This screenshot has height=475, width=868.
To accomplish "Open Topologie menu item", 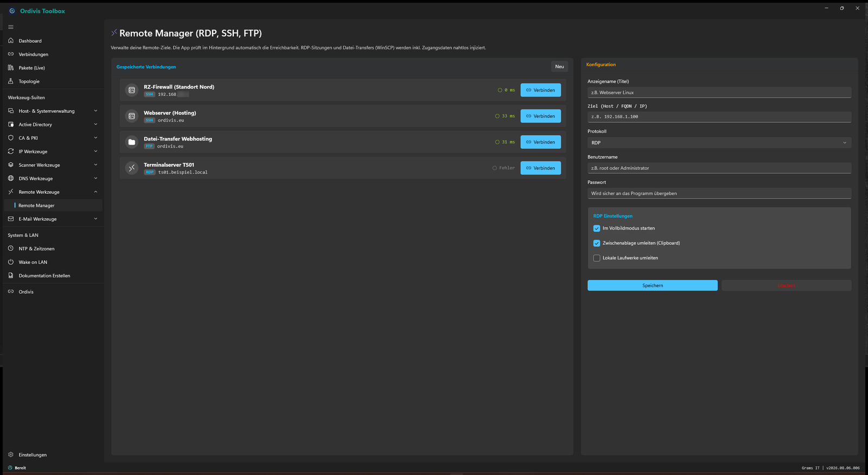I will click(x=53, y=81).
